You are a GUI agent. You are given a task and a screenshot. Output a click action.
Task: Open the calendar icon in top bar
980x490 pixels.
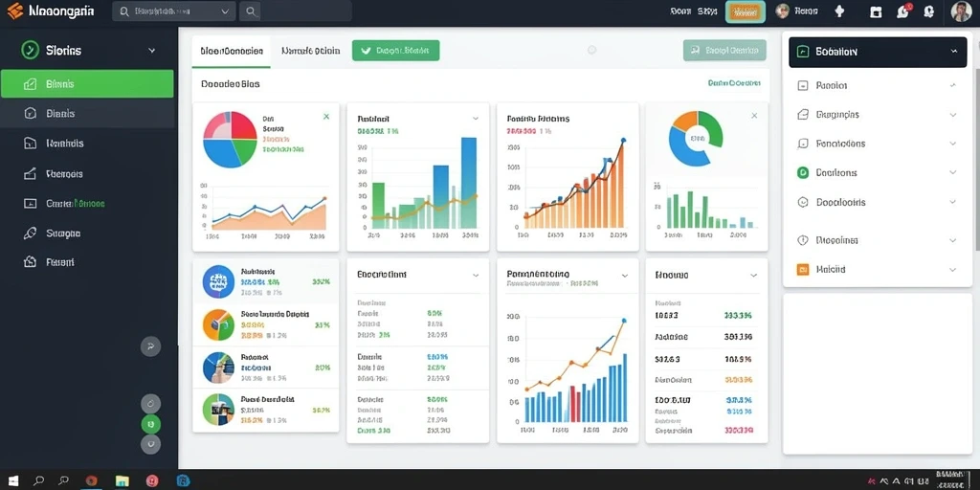click(877, 11)
